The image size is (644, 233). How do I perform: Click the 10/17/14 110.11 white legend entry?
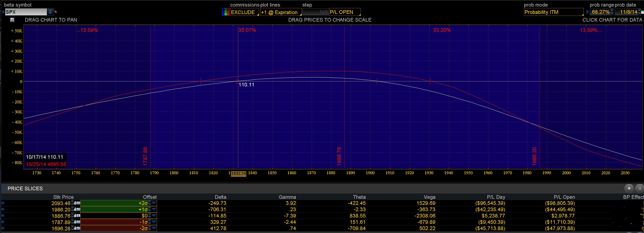click(x=44, y=157)
